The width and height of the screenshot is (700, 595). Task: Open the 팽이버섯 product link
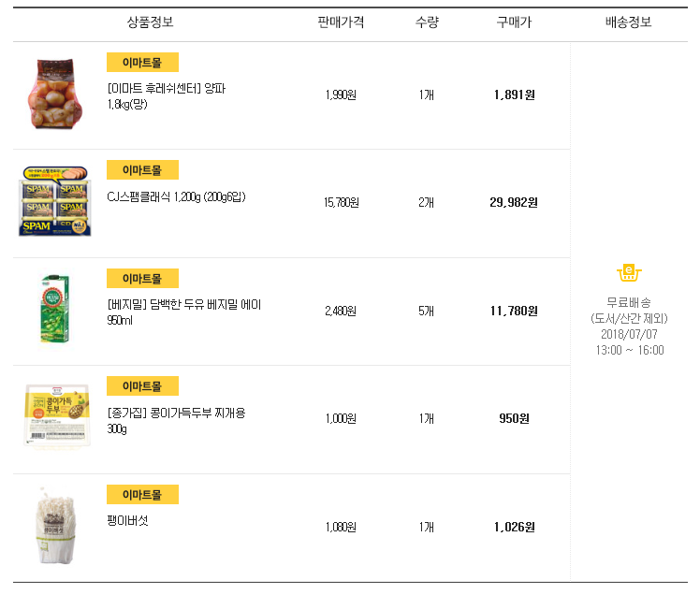[x=127, y=520]
